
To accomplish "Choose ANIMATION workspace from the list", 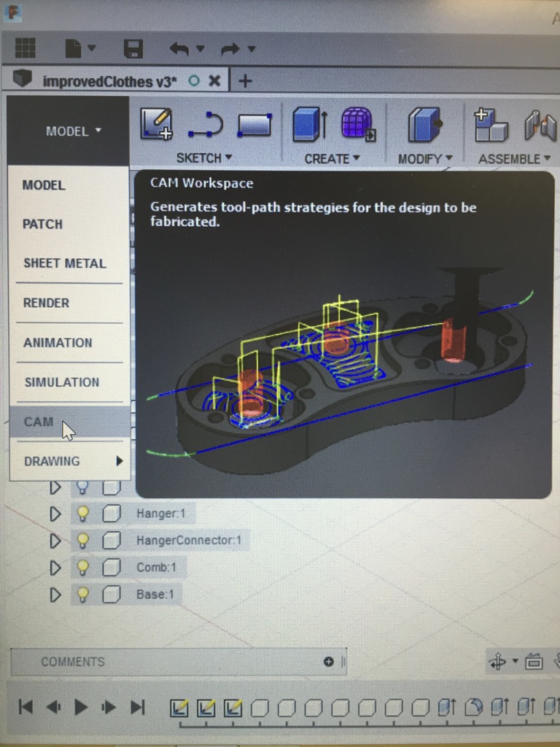I will coord(58,343).
